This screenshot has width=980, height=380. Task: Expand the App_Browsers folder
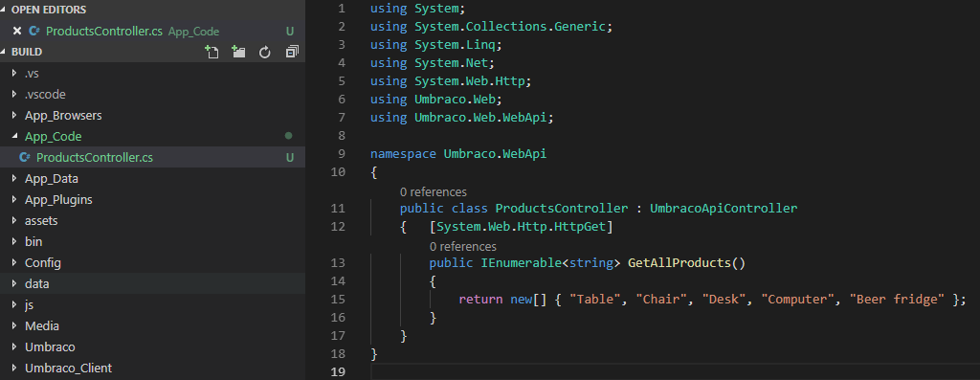pos(15,116)
